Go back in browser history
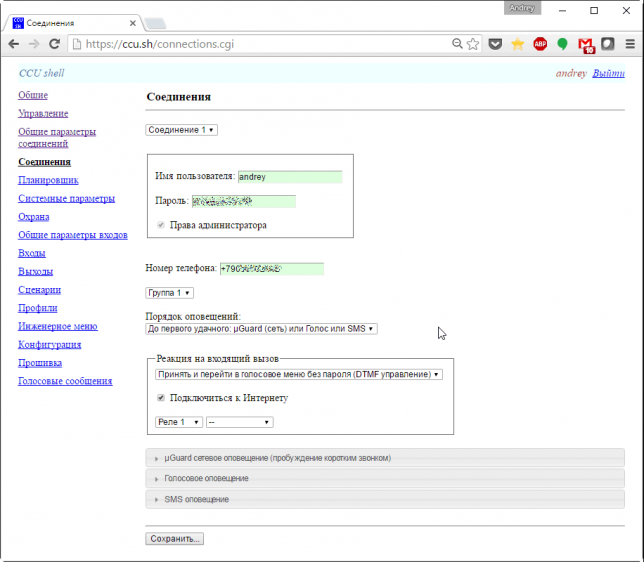644x562 pixels. pos(14,44)
